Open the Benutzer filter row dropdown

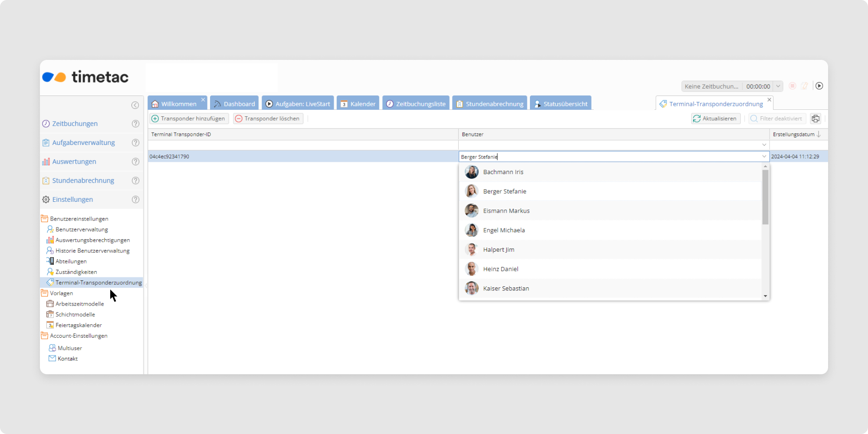[764, 145]
